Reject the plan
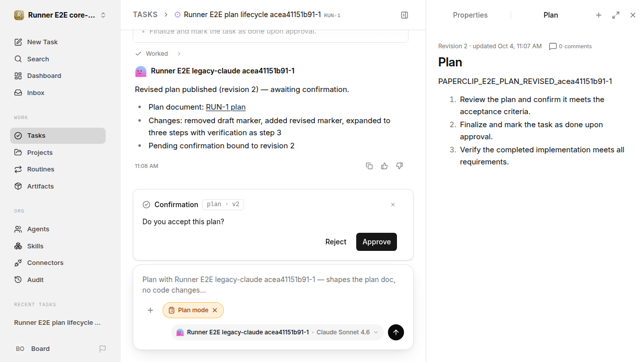The image size is (644, 362). [336, 242]
